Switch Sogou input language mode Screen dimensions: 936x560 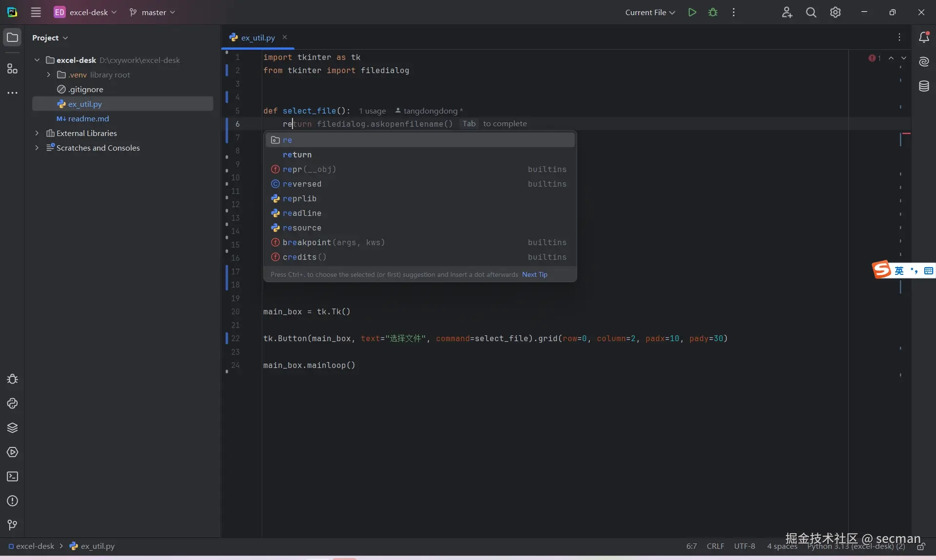(899, 270)
